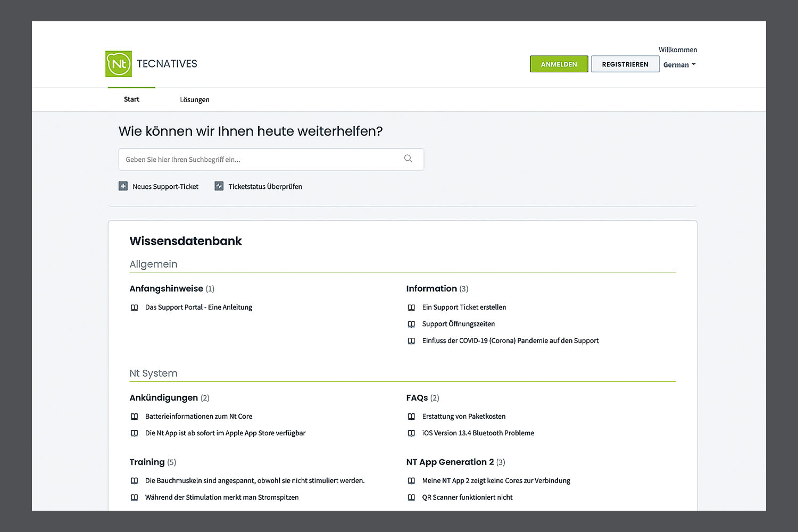Click book icon beside Apple App Store article
The width and height of the screenshot is (798, 532).
coord(135,433)
